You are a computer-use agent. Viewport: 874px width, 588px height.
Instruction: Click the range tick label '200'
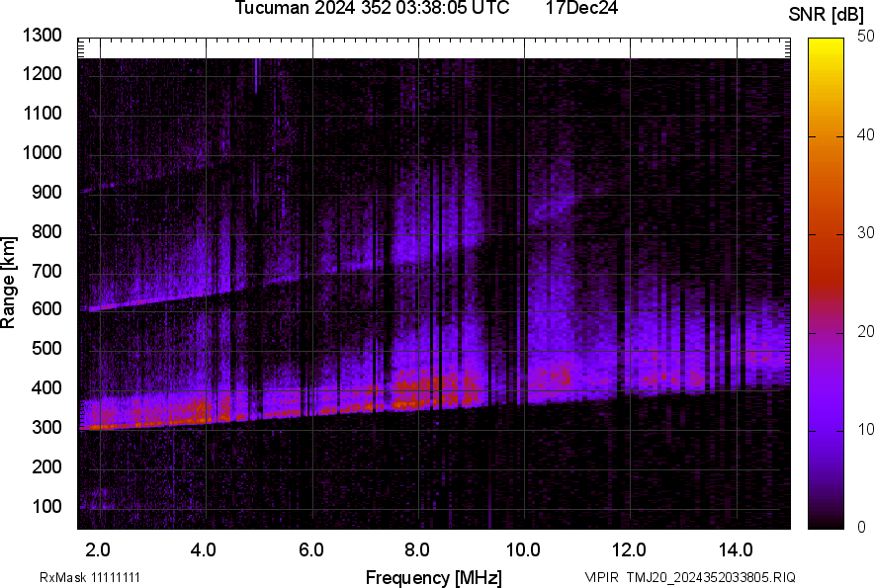46,466
